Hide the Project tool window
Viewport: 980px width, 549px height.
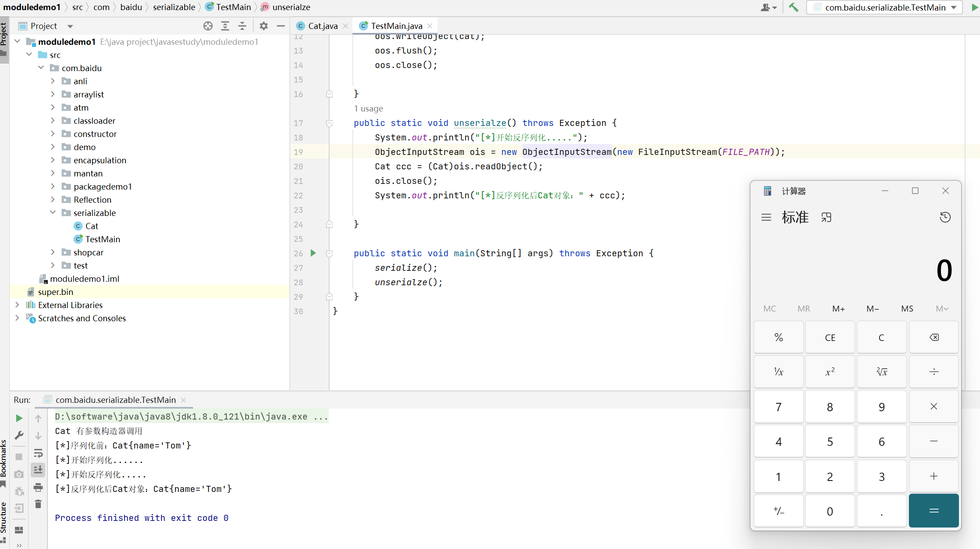tap(281, 26)
